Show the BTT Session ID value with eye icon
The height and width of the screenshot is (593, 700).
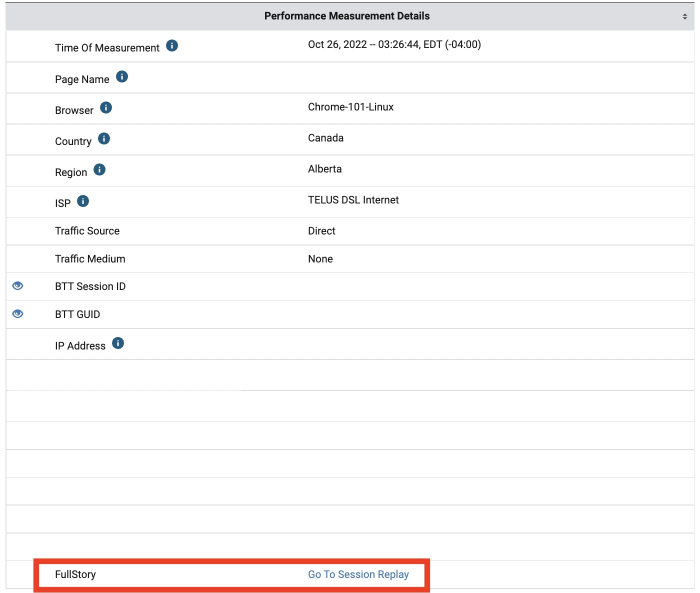click(17, 286)
